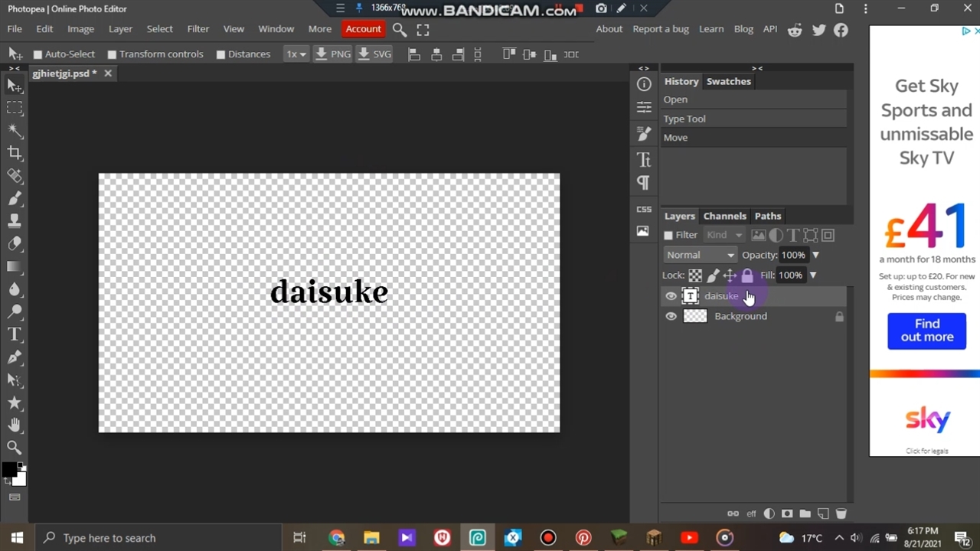Screen dimensions: 980x551
Task: Open the Filter menu
Action: (x=198, y=29)
